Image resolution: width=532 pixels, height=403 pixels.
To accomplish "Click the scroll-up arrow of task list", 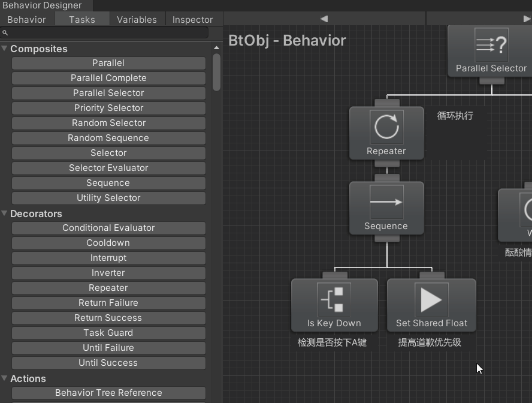I will pos(216,47).
